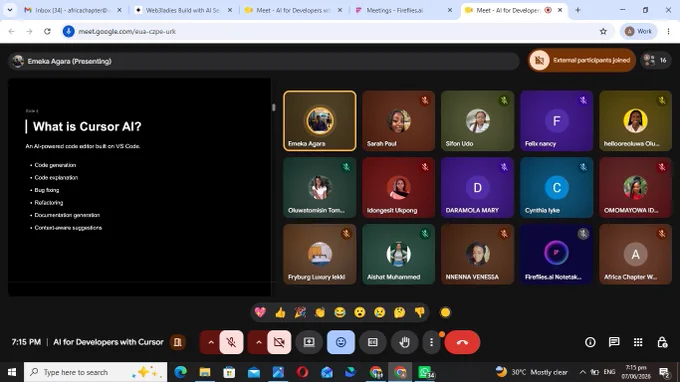Select Emeka Agara participant tile
680x382 pixels.
pos(320,121)
